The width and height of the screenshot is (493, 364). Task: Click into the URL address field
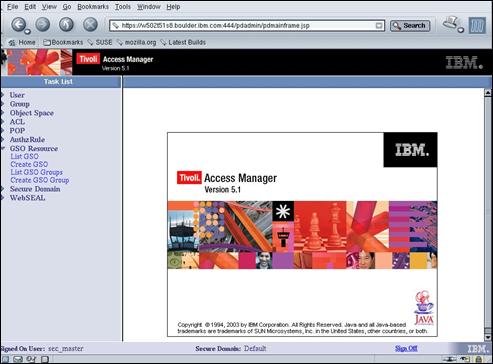(x=247, y=26)
